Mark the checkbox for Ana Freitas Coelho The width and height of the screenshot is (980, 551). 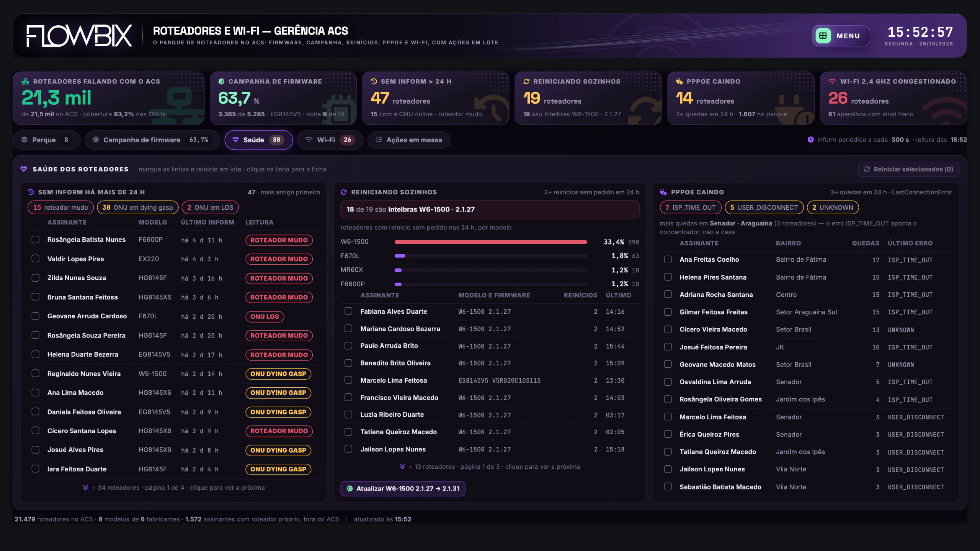[668, 259]
